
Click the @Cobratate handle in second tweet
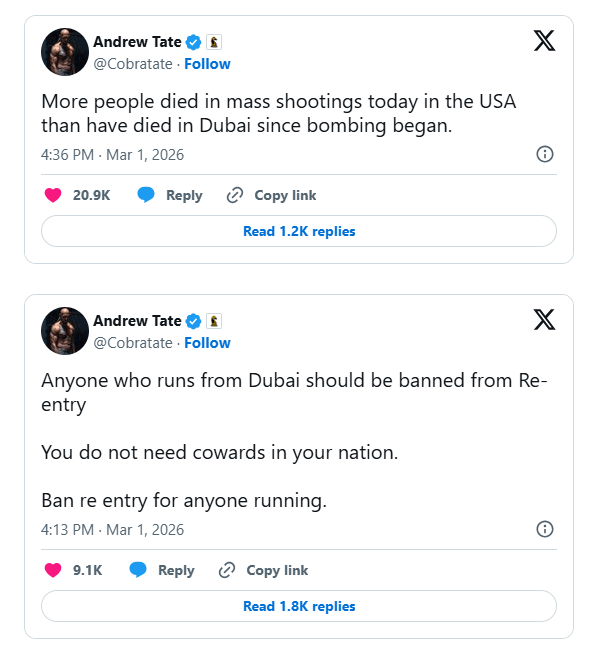click(x=132, y=342)
